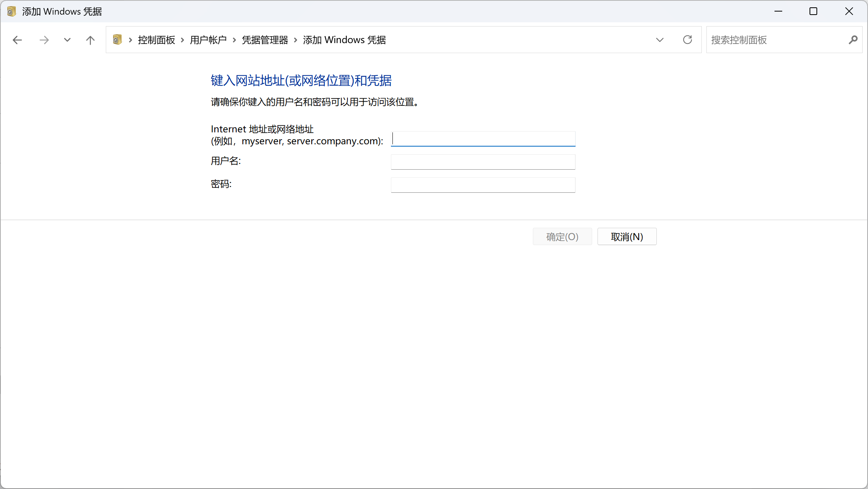Click the 密码 password field

click(x=483, y=185)
